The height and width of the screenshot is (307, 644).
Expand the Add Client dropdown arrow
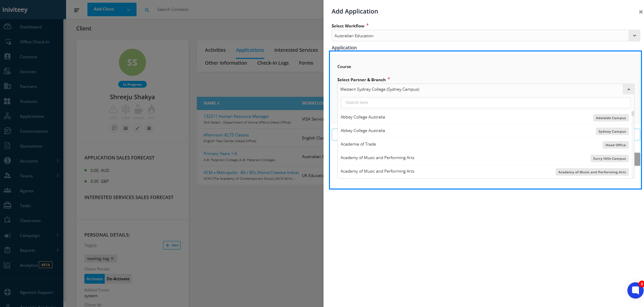coord(129,9)
